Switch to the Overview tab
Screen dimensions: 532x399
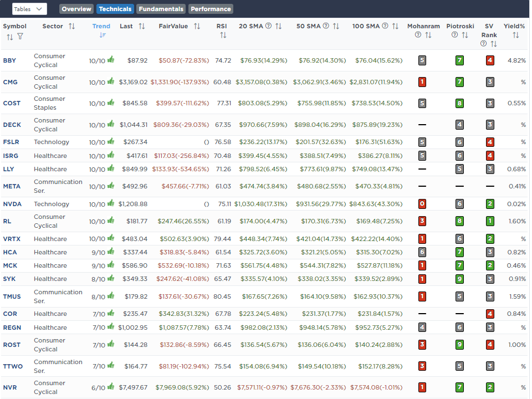[76, 9]
